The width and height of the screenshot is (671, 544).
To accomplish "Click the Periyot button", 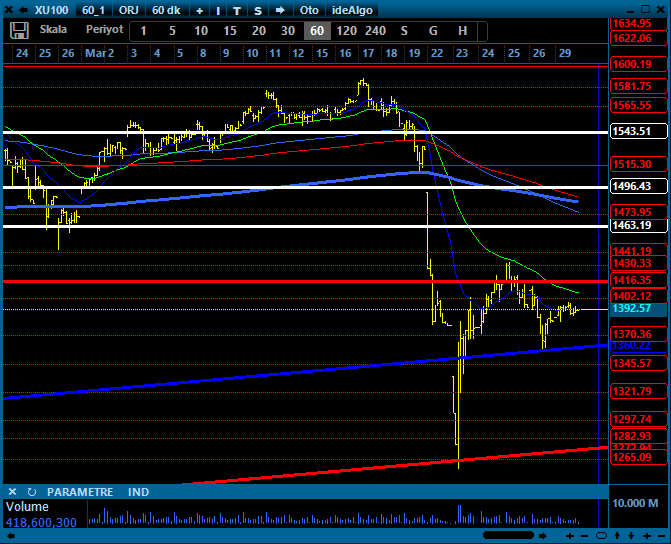I will pos(104,30).
